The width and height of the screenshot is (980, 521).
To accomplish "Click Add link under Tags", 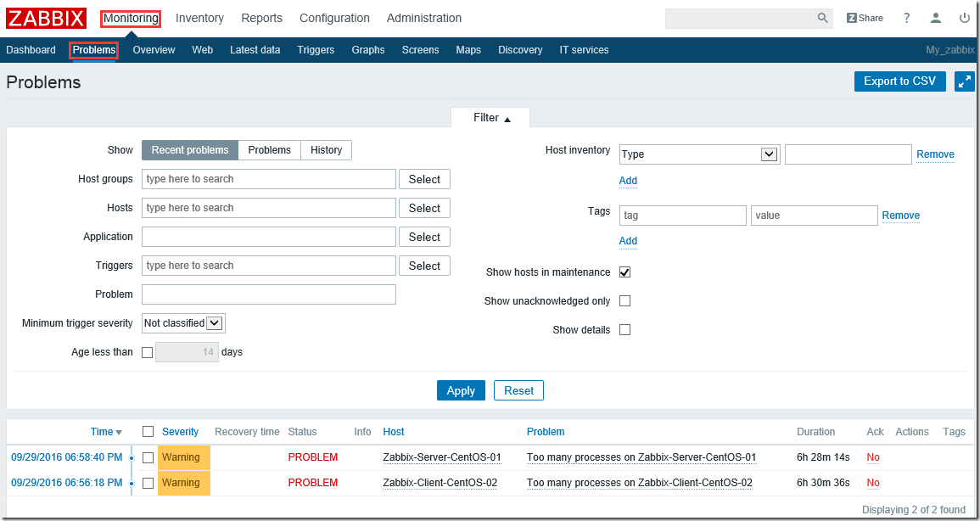I will (x=628, y=240).
